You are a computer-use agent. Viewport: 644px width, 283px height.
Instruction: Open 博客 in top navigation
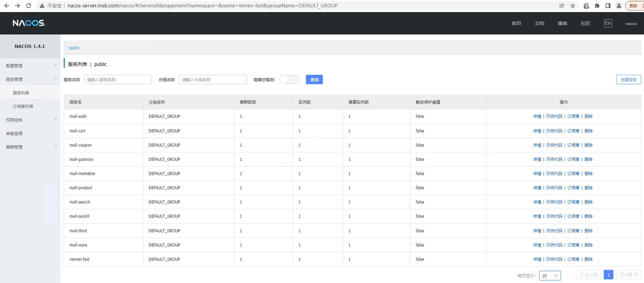pos(562,23)
